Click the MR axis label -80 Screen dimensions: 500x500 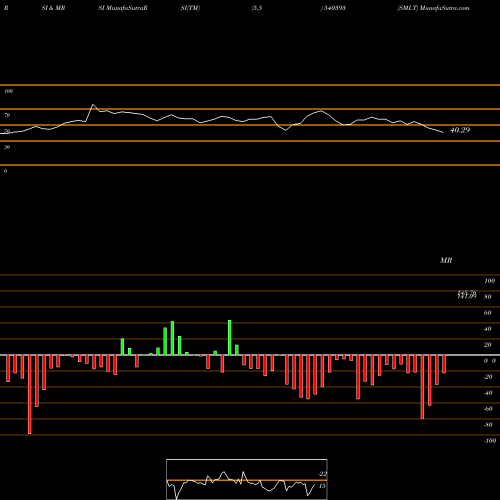pyautogui.click(x=488, y=425)
